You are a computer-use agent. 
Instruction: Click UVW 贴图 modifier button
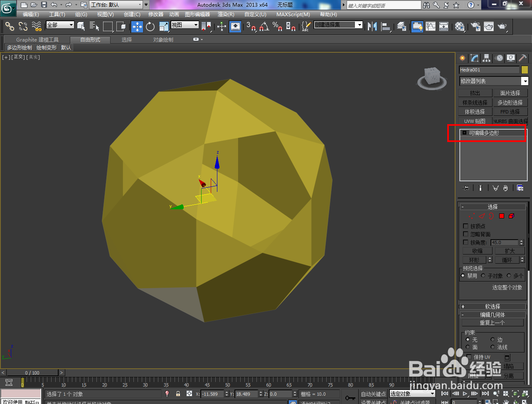pyautogui.click(x=475, y=121)
